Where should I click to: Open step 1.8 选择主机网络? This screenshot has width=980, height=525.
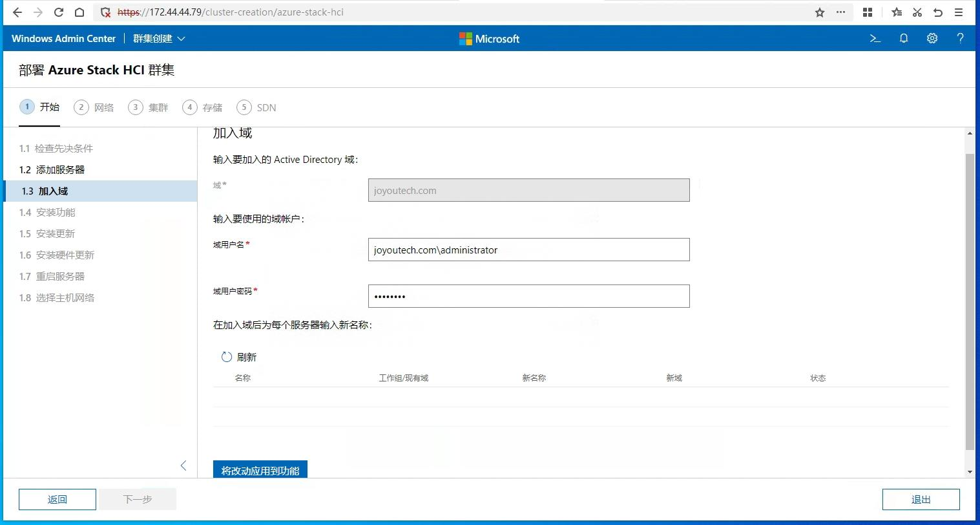57,297
